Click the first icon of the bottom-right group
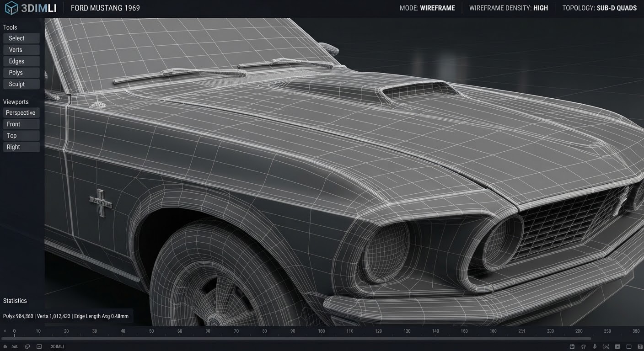The image size is (644, 351). 572,347
